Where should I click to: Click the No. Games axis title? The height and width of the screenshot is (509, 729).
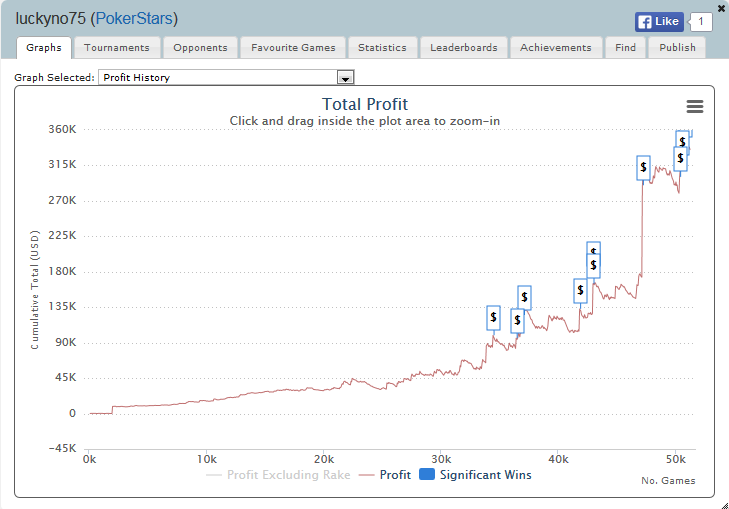[668, 481]
